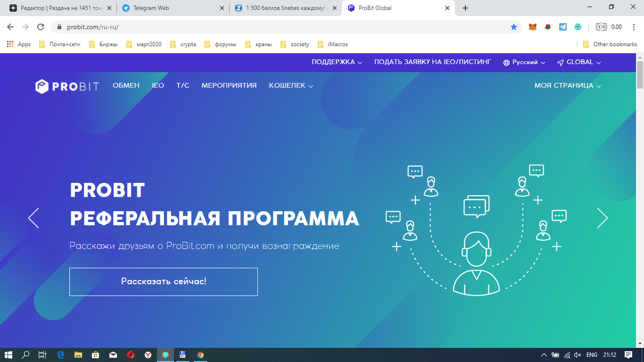Click Рассказать сейчас! button
This screenshot has height=362, width=644.
tap(164, 282)
